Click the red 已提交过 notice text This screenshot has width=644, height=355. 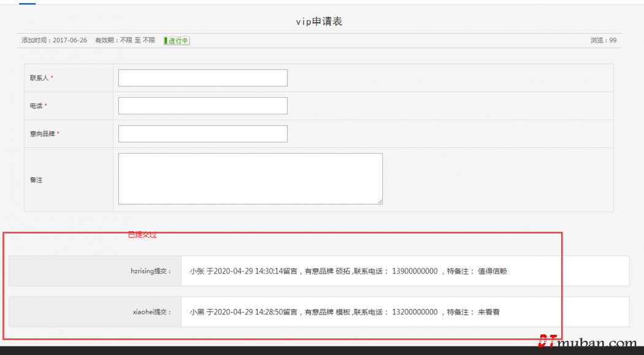[142, 235]
